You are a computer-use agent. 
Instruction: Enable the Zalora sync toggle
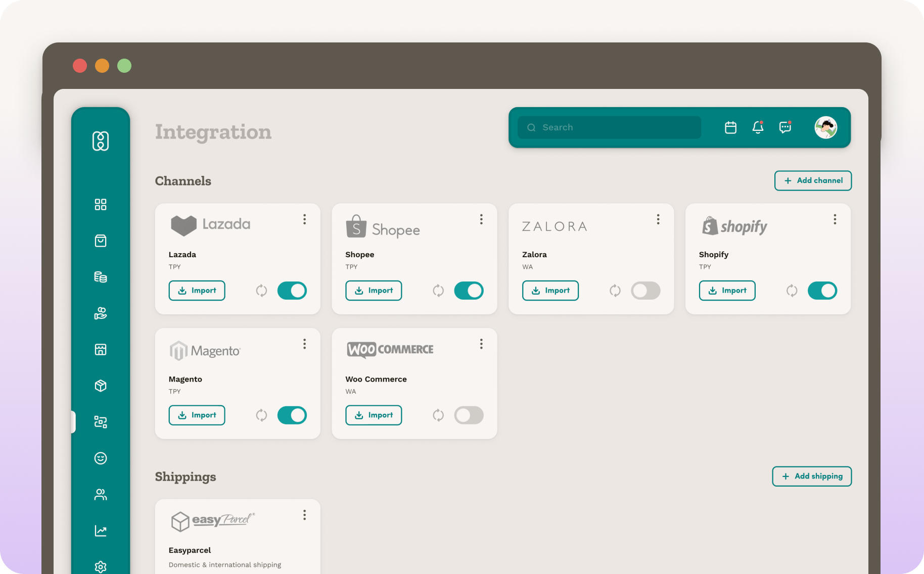(x=645, y=291)
